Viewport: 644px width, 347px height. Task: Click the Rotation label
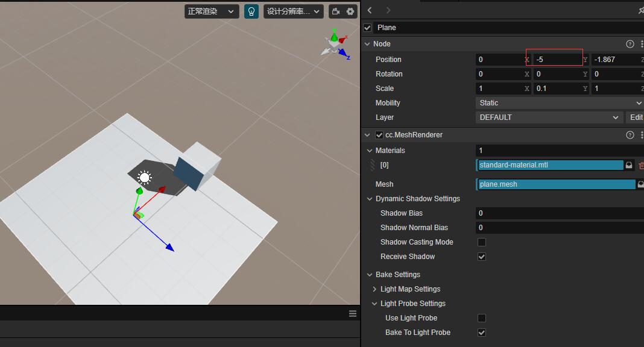389,74
